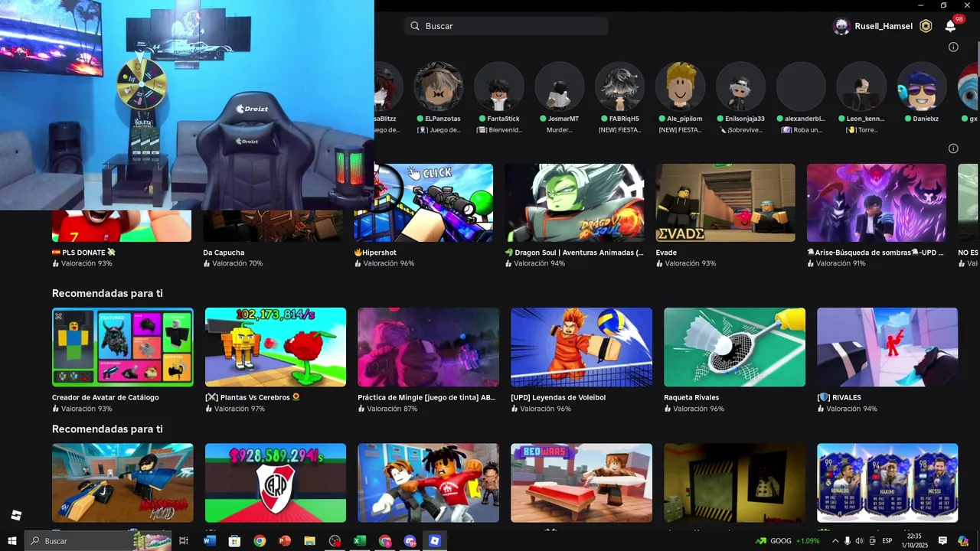Click the info icon above friends row
980x551 pixels.
tap(953, 47)
